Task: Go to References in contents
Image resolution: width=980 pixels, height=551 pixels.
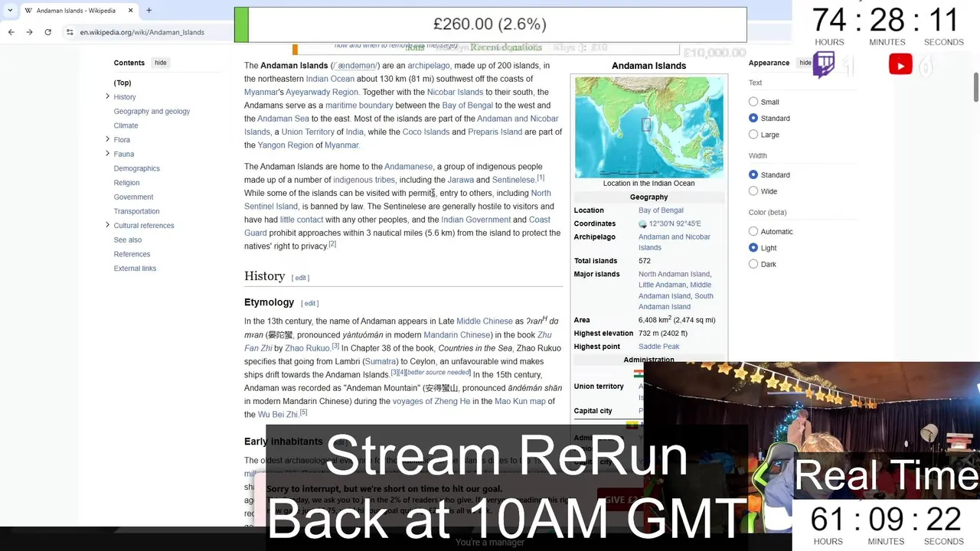Action: click(x=132, y=254)
